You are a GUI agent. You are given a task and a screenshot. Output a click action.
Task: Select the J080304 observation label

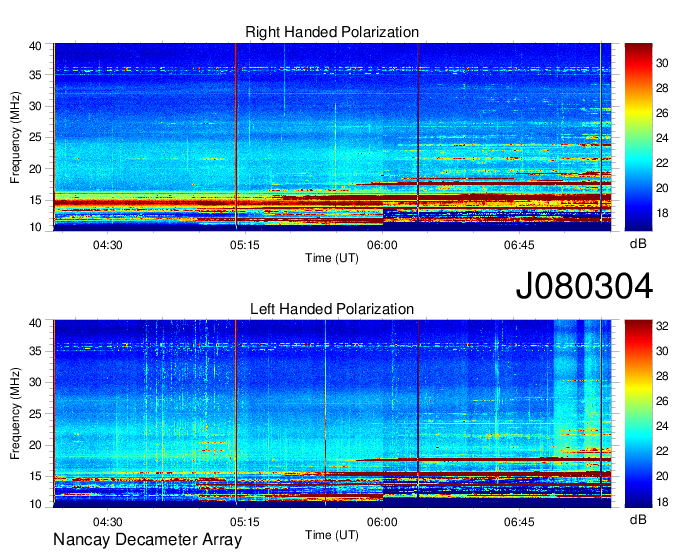coord(584,286)
